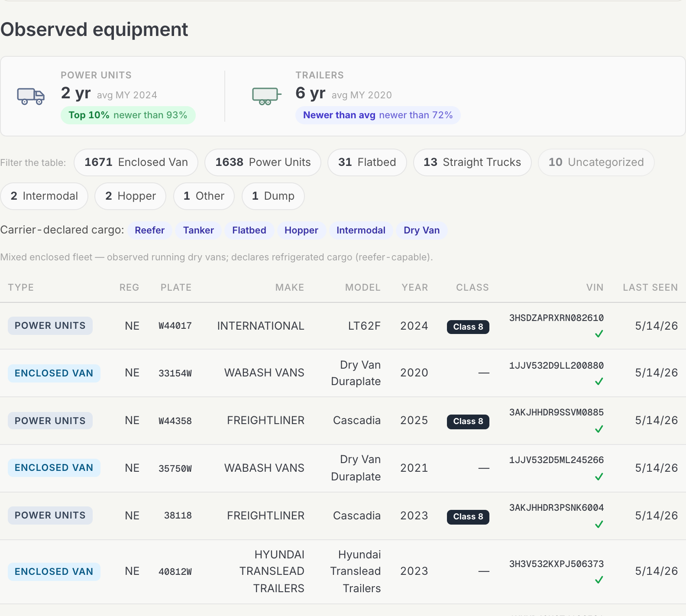686x616 pixels.
Task: Click VIN 3H3V532KXPJ506373
Action: point(557,564)
